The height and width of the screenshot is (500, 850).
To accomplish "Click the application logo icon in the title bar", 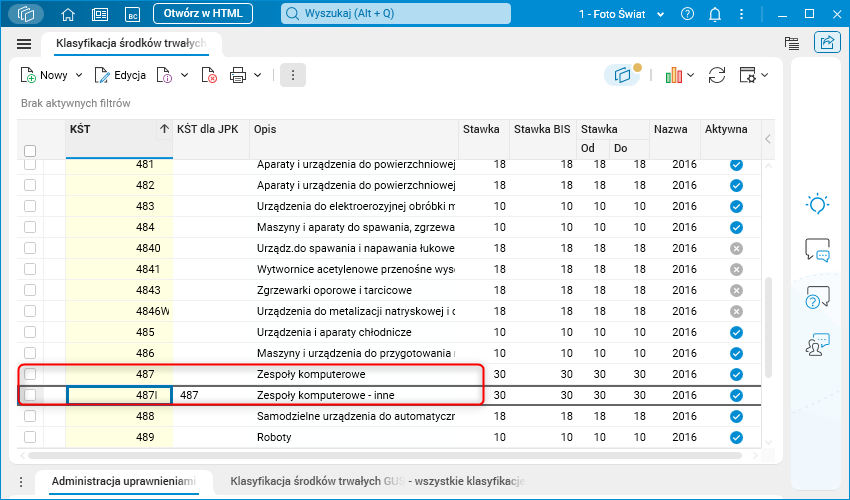I will (x=26, y=14).
